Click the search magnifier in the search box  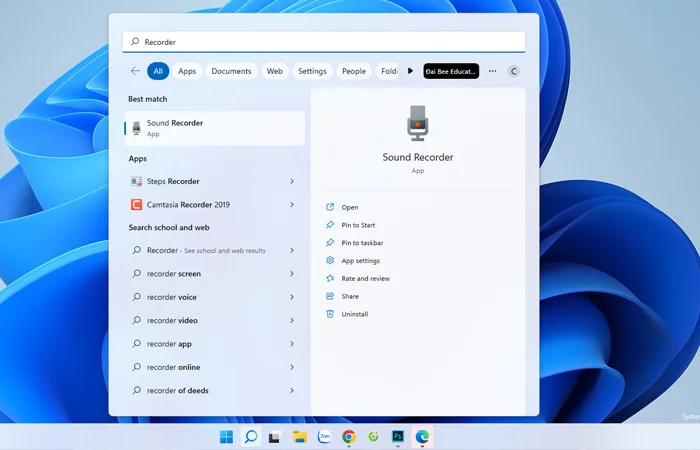pos(135,42)
